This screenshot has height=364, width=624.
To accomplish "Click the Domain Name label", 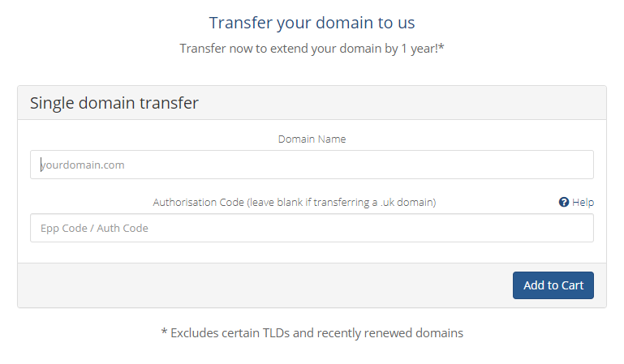I will click(312, 139).
